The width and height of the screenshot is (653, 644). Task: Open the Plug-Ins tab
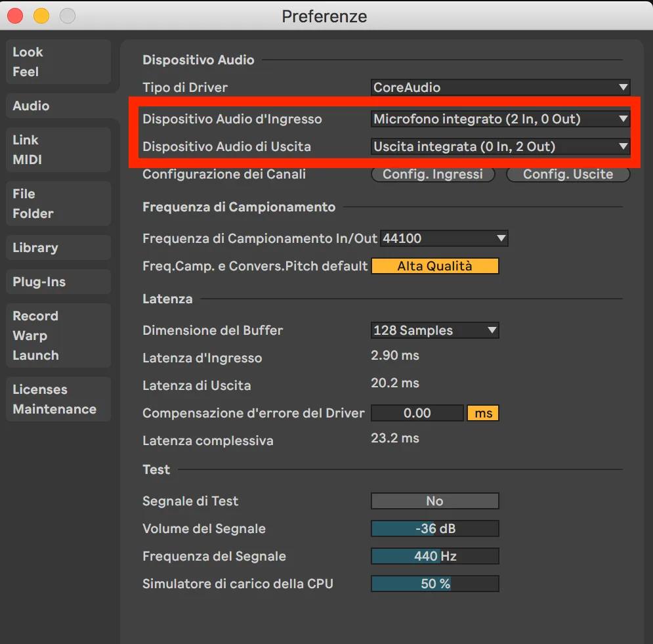point(58,282)
